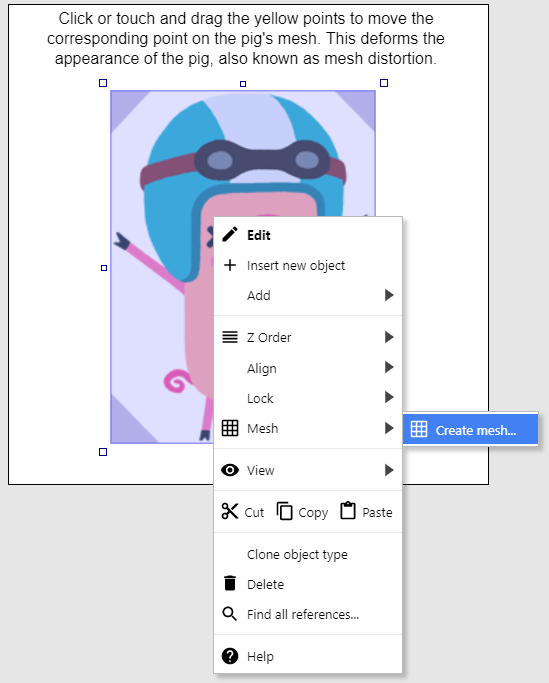
Task: Click the pencil Edit icon
Action: pyautogui.click(x=230, y=234)
